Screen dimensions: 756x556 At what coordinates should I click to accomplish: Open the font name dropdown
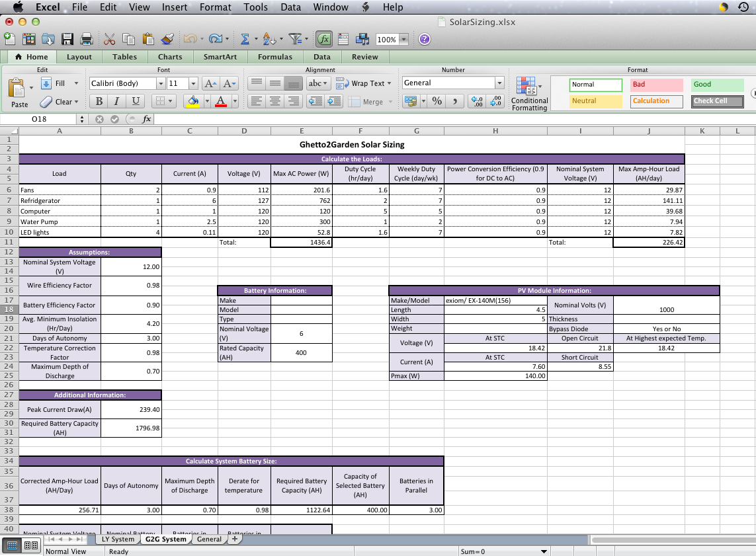[x=161, y=83]
